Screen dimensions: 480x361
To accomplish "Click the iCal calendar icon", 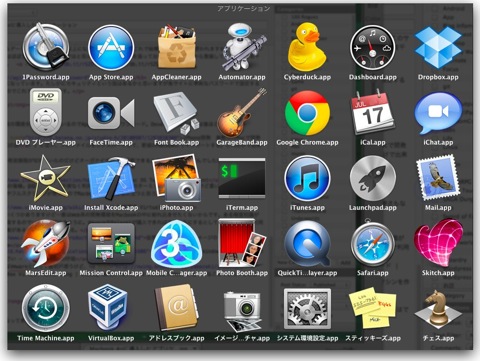I will click(x=373, y=112).
